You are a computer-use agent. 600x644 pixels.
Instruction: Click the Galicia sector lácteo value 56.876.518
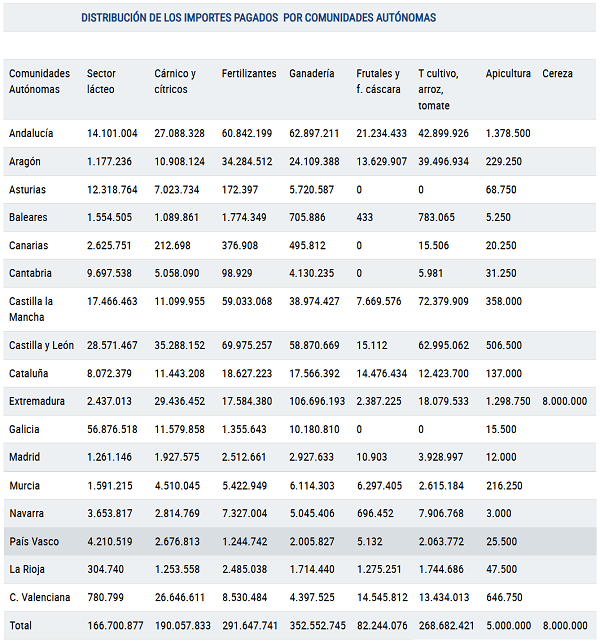pos(112,429)
